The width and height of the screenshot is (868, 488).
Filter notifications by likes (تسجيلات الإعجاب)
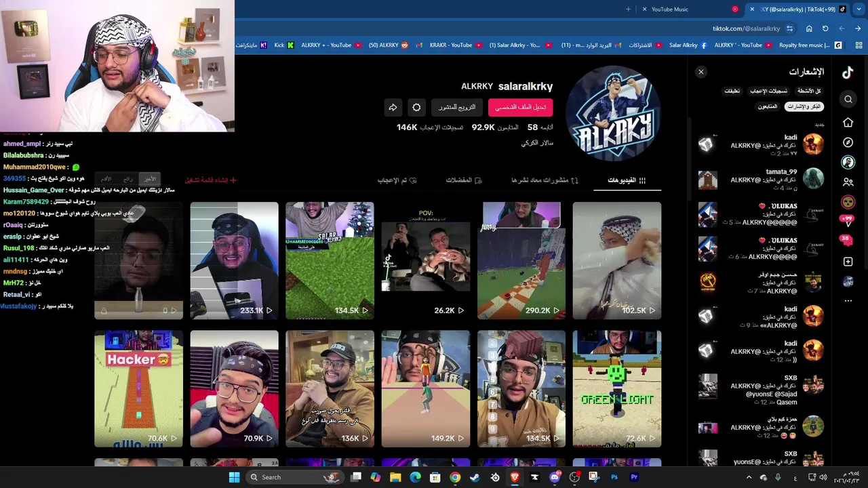coord(768,91)
